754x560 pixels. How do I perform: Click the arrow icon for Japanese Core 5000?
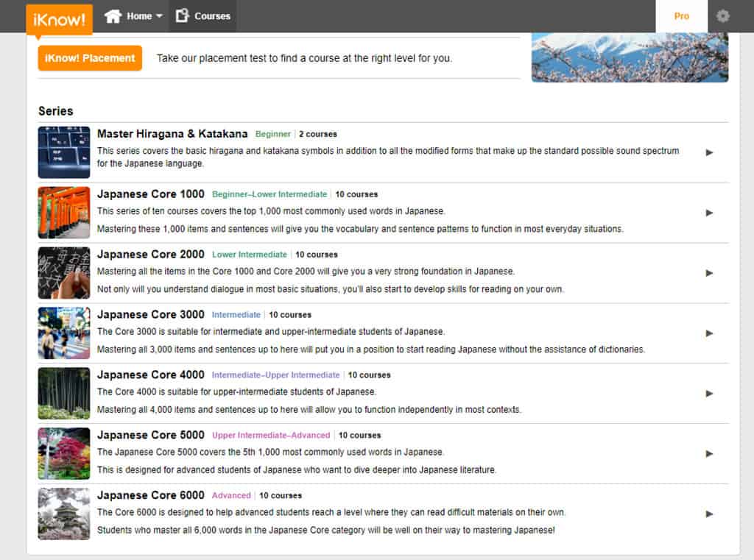coord(709,453)
